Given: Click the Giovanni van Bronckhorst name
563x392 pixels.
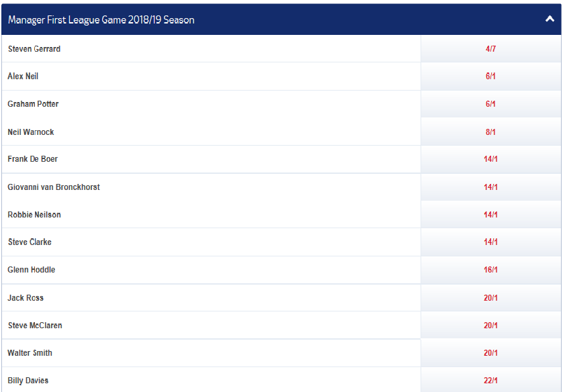Looking at the screenshot, I should coord(54,187).
